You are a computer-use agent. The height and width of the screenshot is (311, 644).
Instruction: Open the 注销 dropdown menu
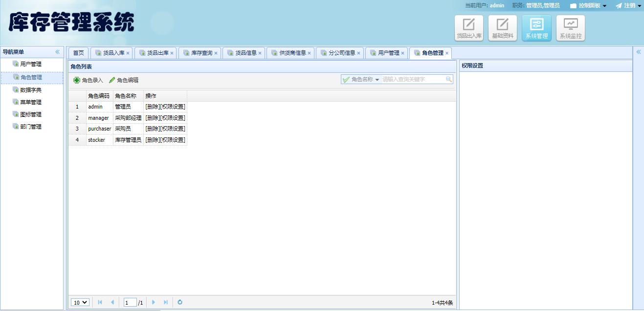[x=628, y=6]
